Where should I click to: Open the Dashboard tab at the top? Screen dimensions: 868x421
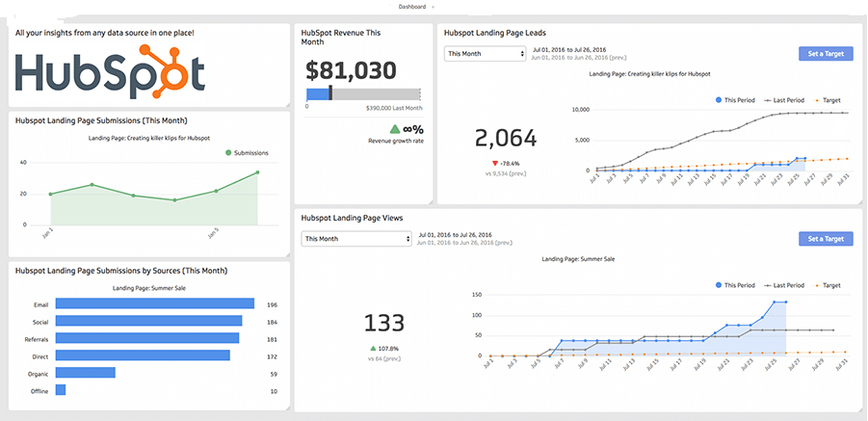coord(412,7)
